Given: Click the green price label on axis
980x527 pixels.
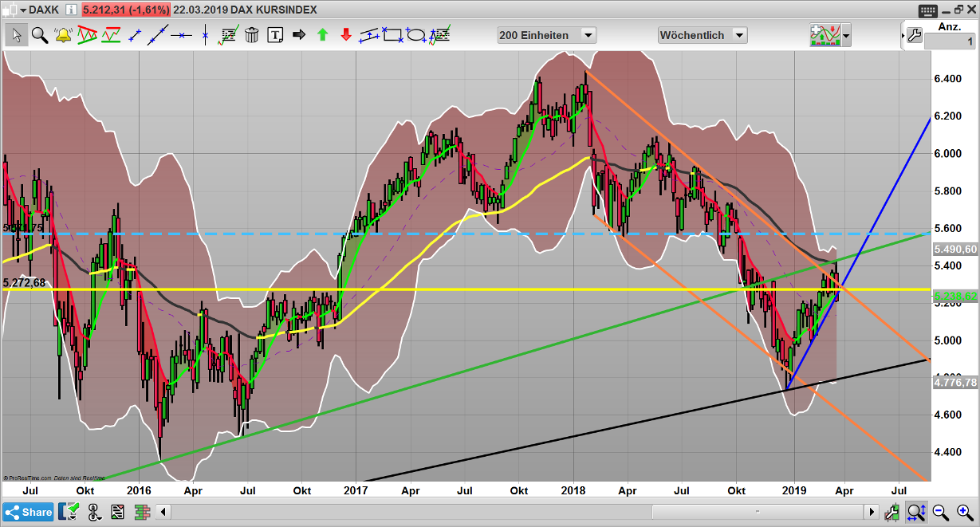Looking at the screenshot, I should click(954, 297).
